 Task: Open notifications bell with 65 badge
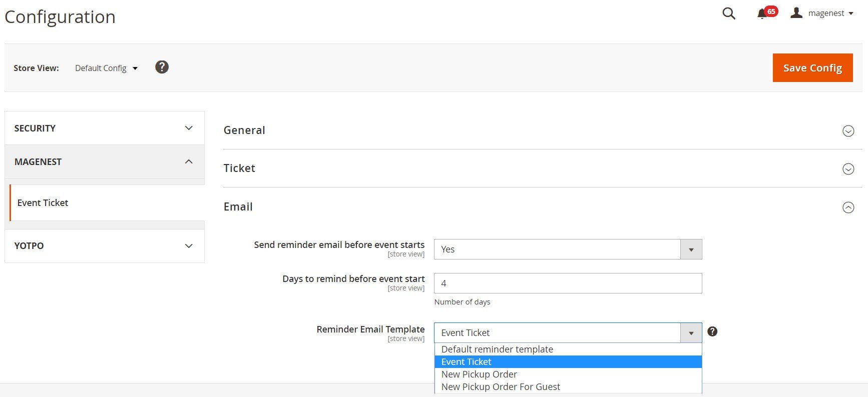point(767,13)
